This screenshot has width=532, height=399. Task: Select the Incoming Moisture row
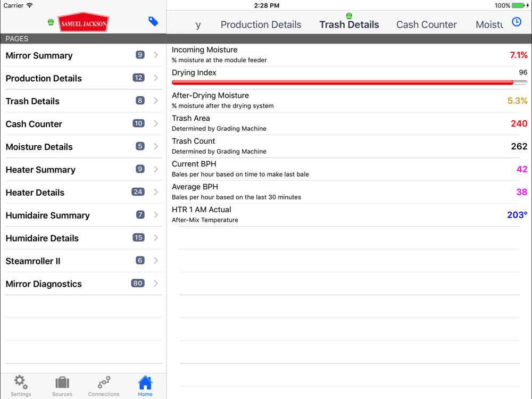350,55
